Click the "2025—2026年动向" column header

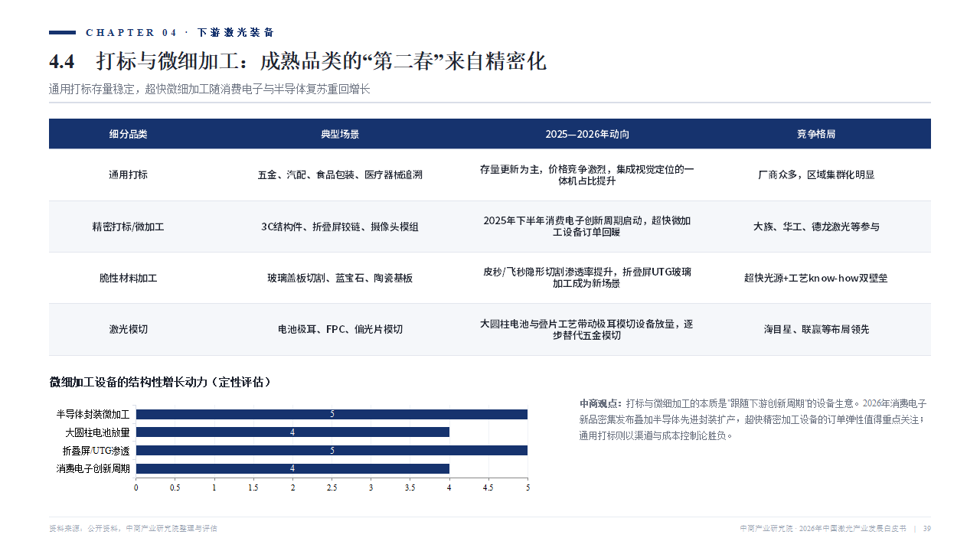[x=587, y=134]
